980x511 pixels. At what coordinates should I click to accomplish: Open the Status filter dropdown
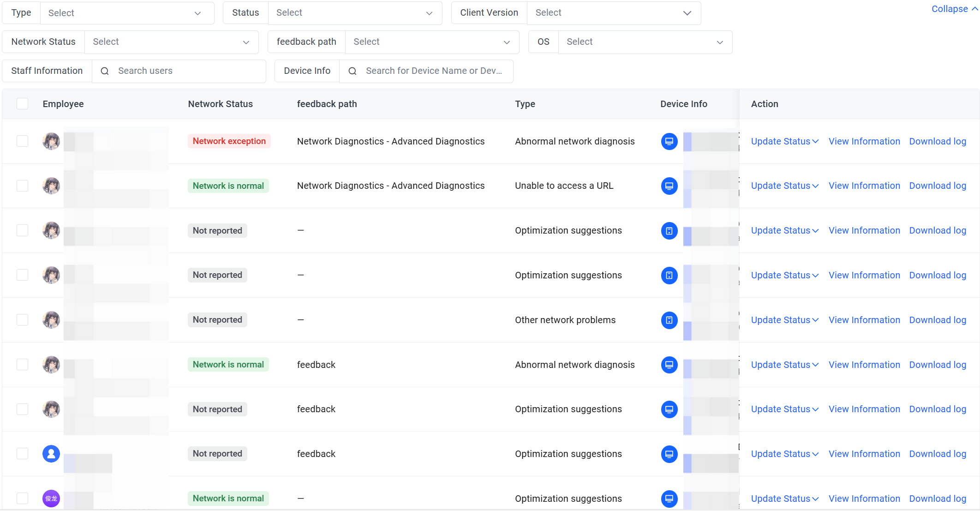click(355, 13)
